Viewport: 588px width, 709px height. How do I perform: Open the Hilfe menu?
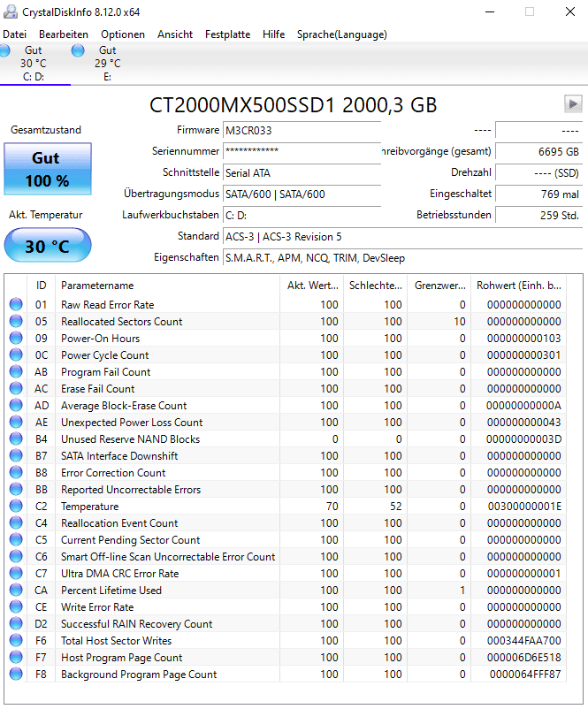(x=273, y=34)
